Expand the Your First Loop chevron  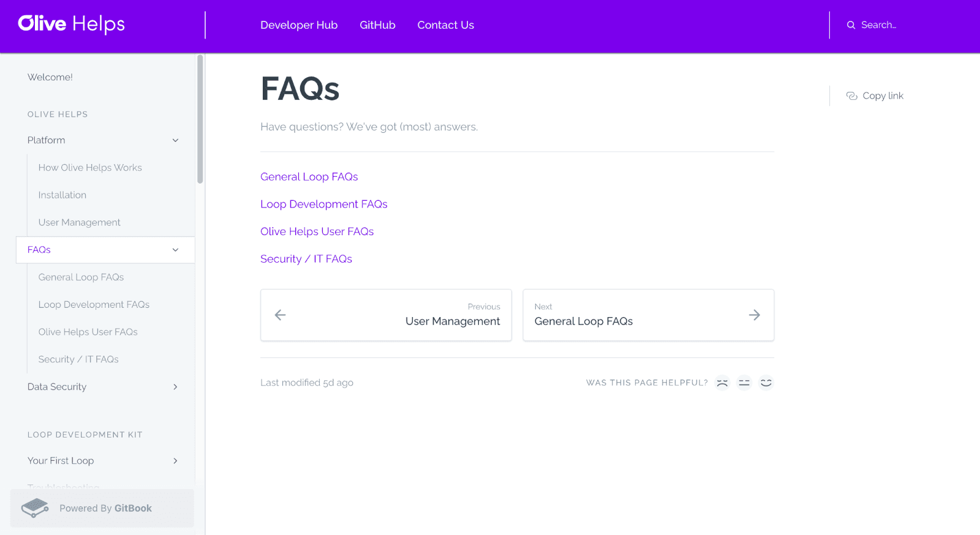(175, 461)
